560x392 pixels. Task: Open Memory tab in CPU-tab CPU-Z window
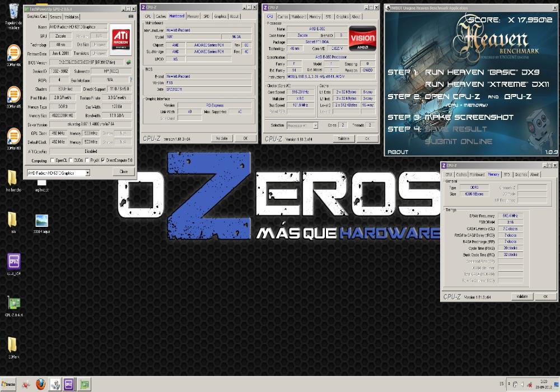click(315, 16)
